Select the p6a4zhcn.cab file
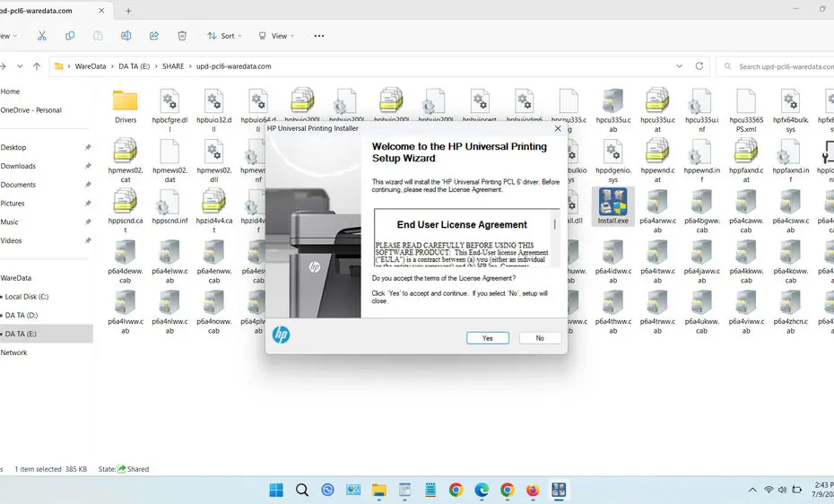 pos(790,311)
